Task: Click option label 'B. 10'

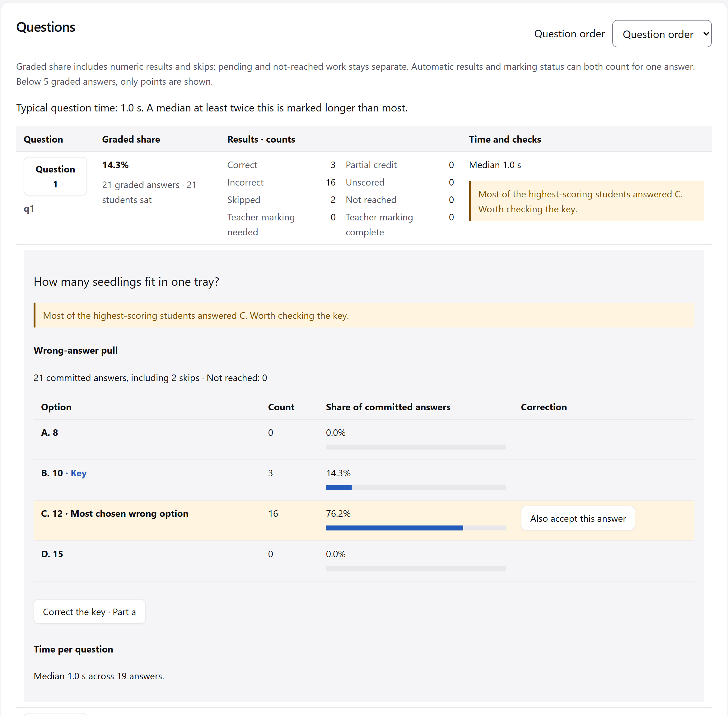Action: (52, 473)
